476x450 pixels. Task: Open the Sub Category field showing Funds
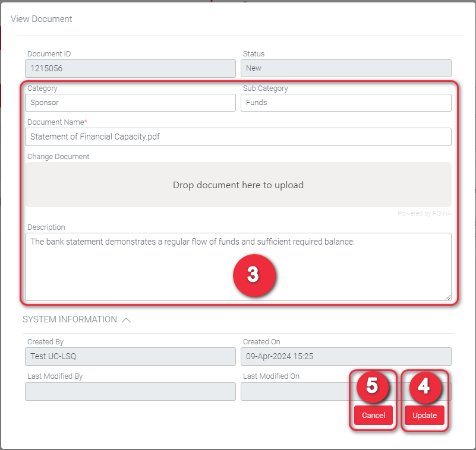pyautogui.click(x=345, y=103)
